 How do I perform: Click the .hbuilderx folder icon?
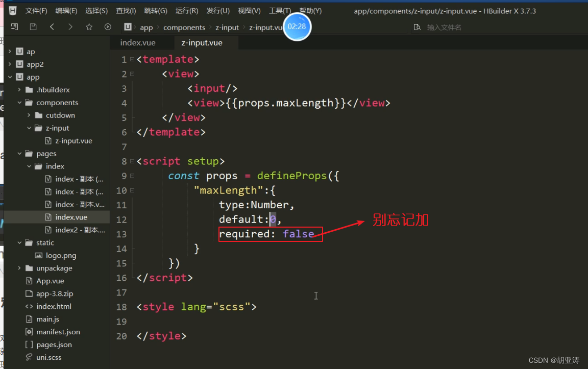pos(29,90)
